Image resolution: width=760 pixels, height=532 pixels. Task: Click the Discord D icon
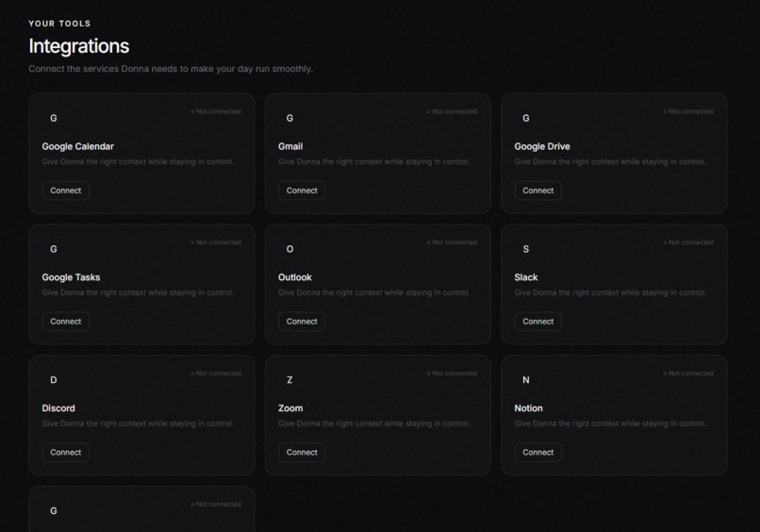(54, 380)
